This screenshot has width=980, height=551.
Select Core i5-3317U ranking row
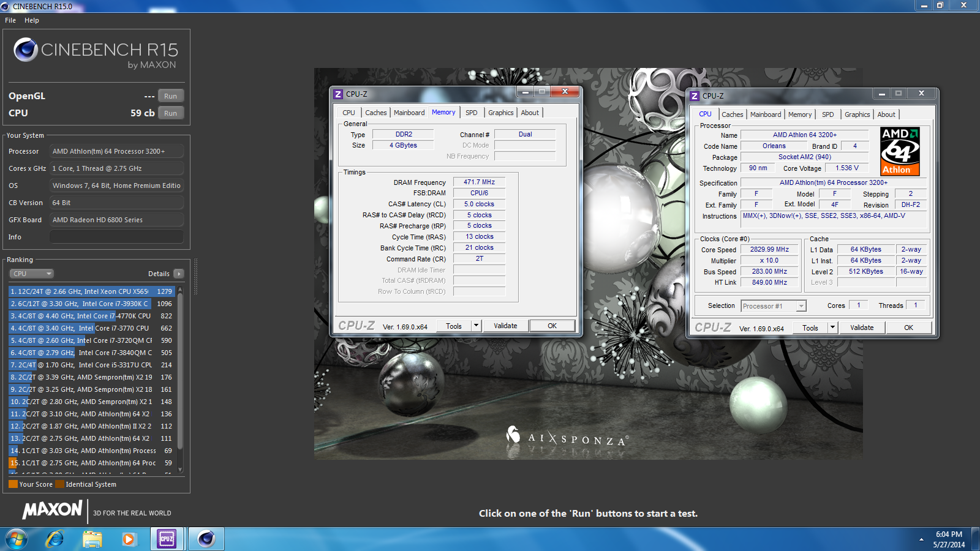point(92,365)
